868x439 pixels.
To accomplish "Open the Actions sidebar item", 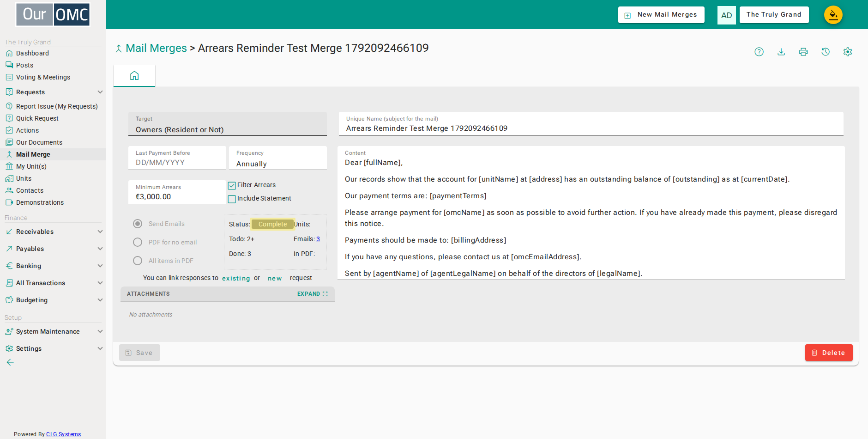I will [28, 130].
